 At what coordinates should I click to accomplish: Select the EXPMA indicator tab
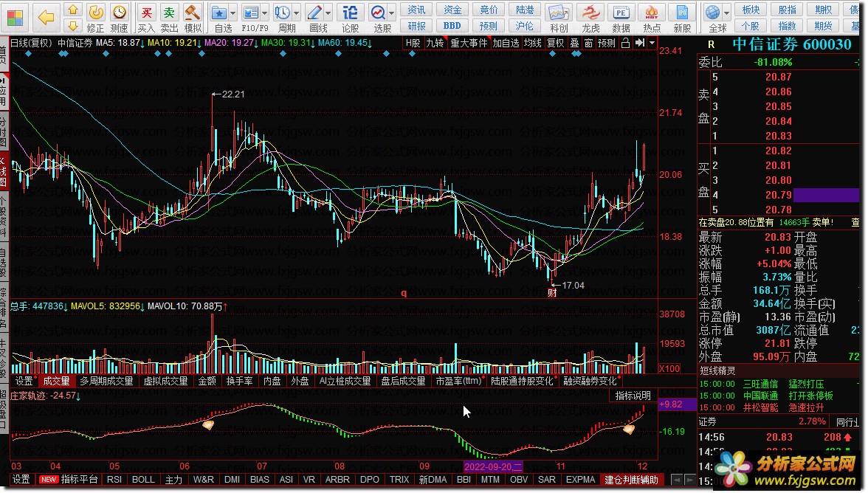(x=580, y=479)
